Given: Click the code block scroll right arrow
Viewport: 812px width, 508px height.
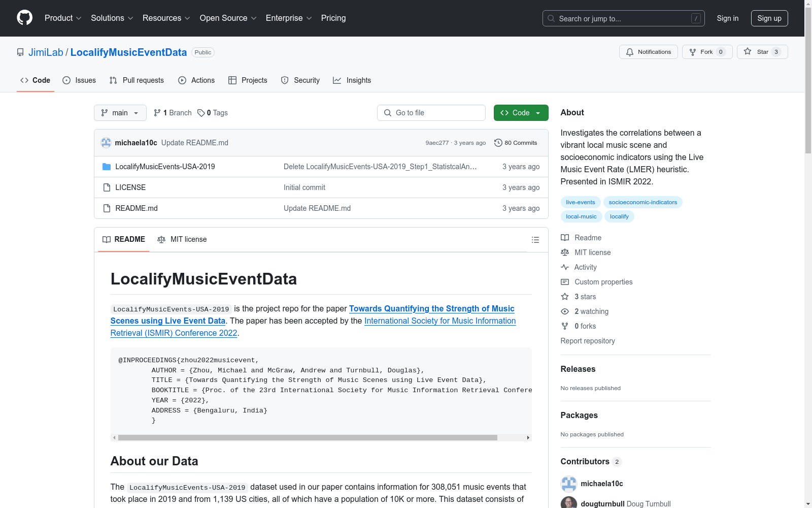Looking at the screenshot, I should point(528,437).
